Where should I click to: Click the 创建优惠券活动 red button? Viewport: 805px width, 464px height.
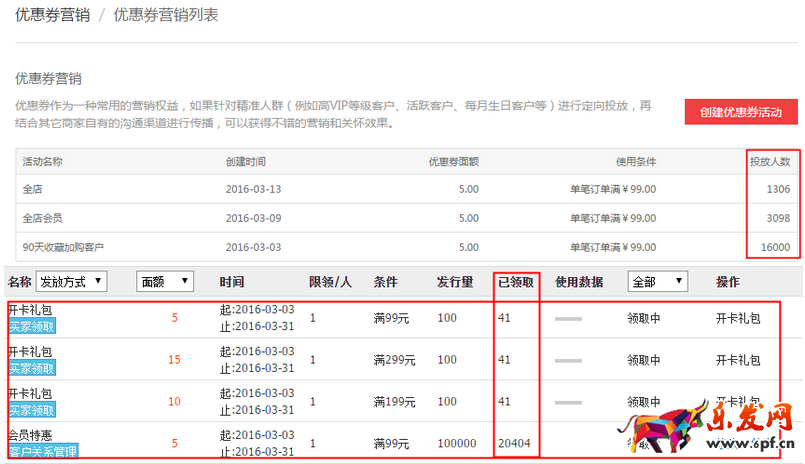tap(741, 112)
